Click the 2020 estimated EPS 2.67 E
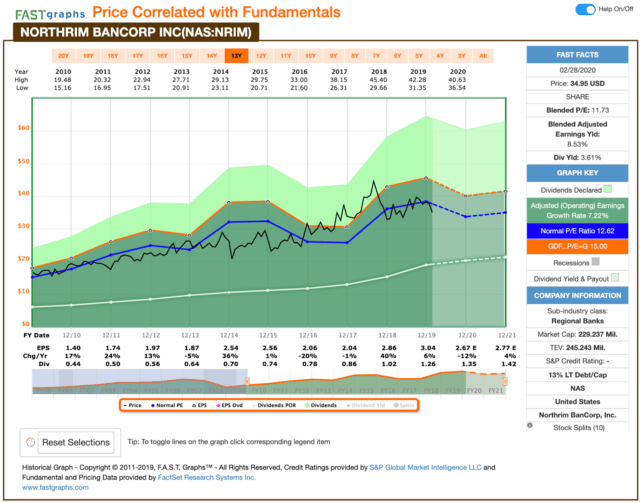Viewport: 640px width, 503px height. [466, 348]
